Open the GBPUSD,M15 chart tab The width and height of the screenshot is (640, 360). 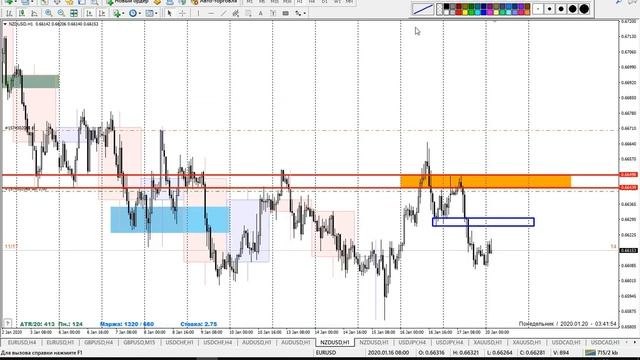tap(139, 342)
